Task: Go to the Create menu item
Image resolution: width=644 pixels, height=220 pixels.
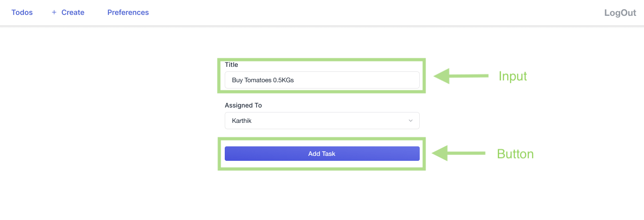Action: (73, 13)
